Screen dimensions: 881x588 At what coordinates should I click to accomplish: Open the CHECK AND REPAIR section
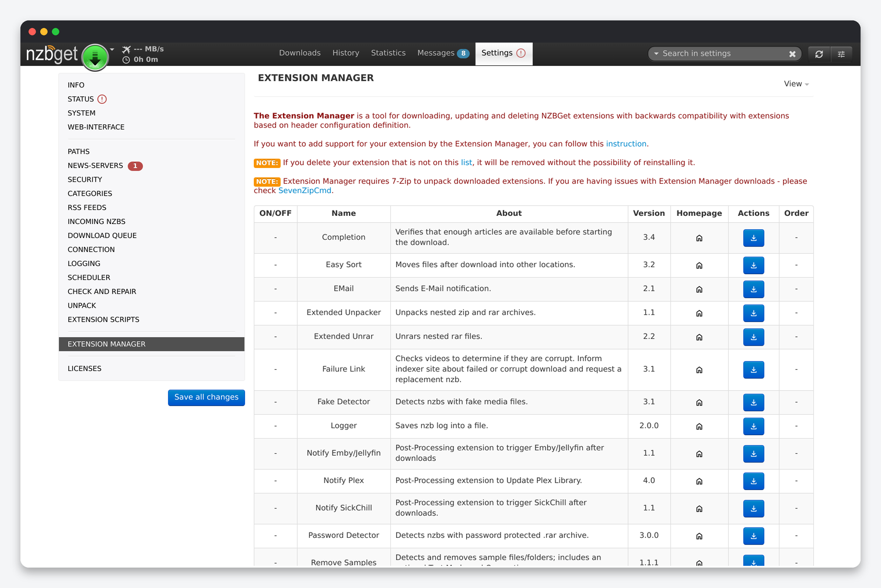click(102, 292)
